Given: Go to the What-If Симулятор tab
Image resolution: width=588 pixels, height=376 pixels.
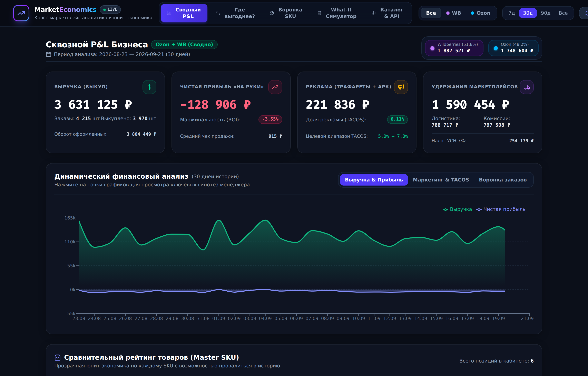Looking at the screenshot, I should pyautogui.click(x=337, y=13).
